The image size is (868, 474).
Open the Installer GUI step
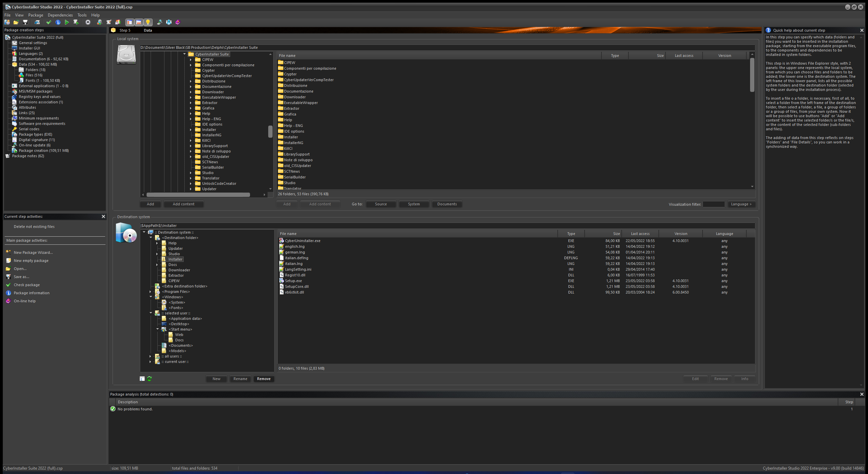[29, 48]
